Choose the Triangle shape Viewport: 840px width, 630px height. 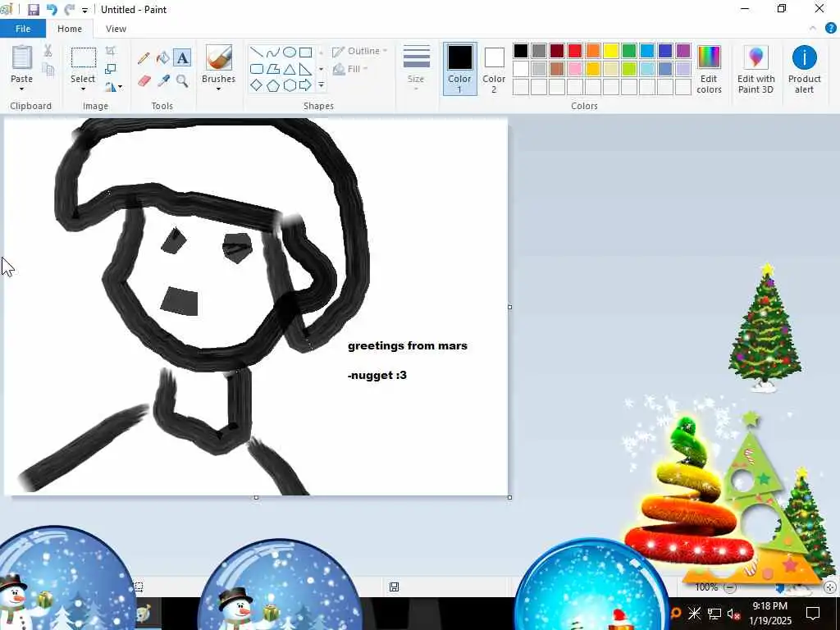tap(290, 69)
